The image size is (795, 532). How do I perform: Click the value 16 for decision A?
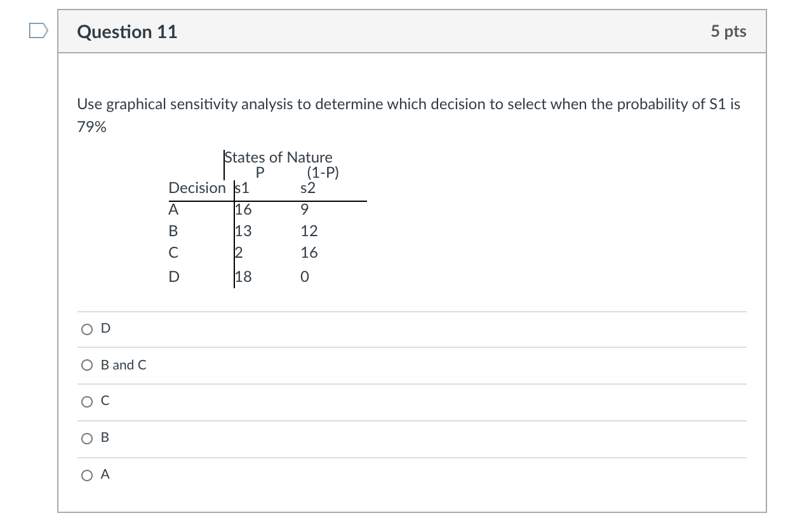pyautogui.click(x=243, y=209)
